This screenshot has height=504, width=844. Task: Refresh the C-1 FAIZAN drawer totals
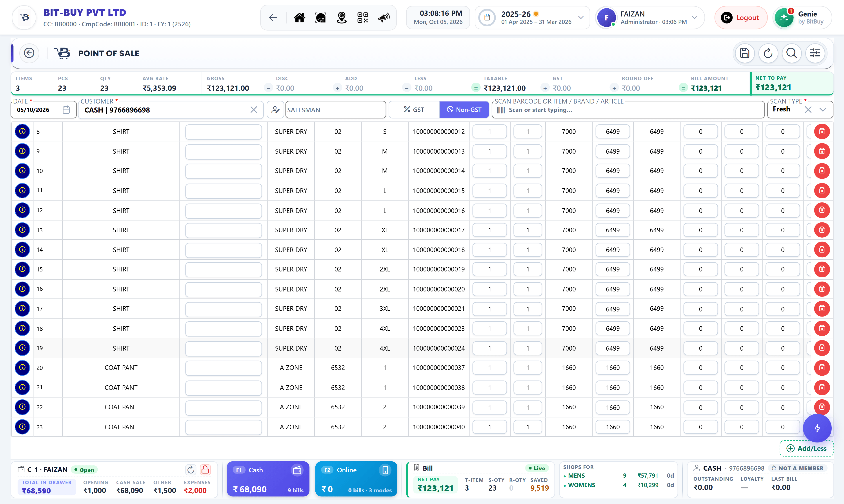[x=191, y=470]
